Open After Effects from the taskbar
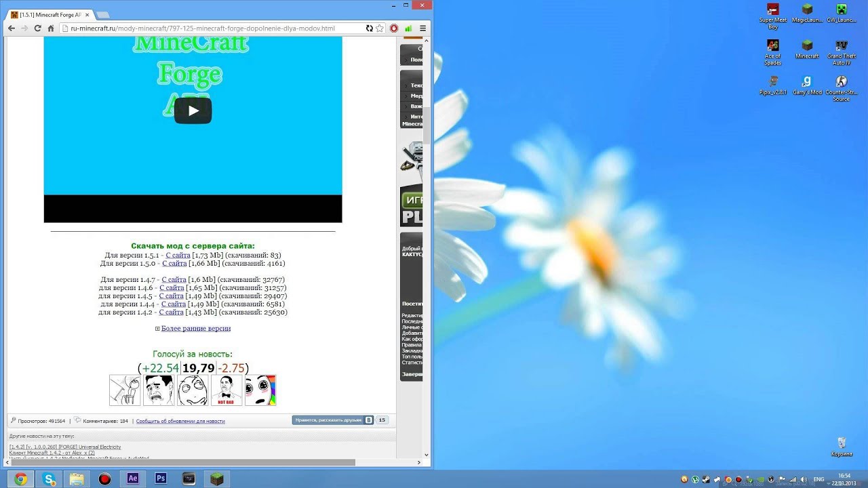The height and width of the screenshot is (488, 868). 133,479
